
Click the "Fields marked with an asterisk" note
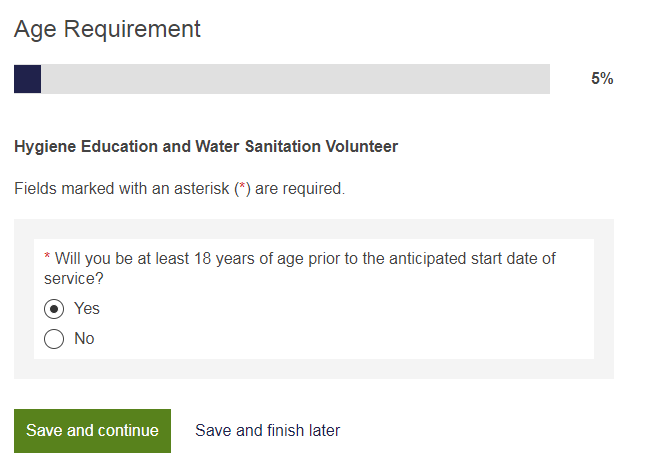coord(179,188)
